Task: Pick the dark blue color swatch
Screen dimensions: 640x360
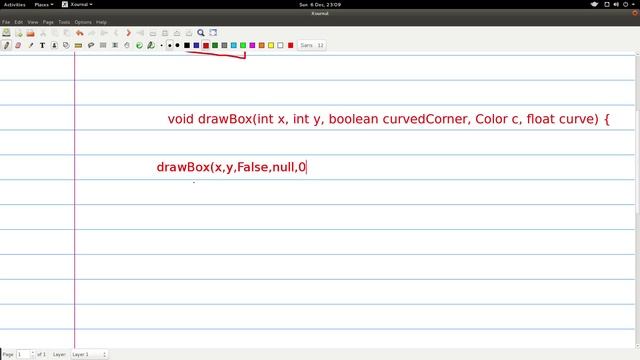Action: pyautogui.click(x=196, y=45)
